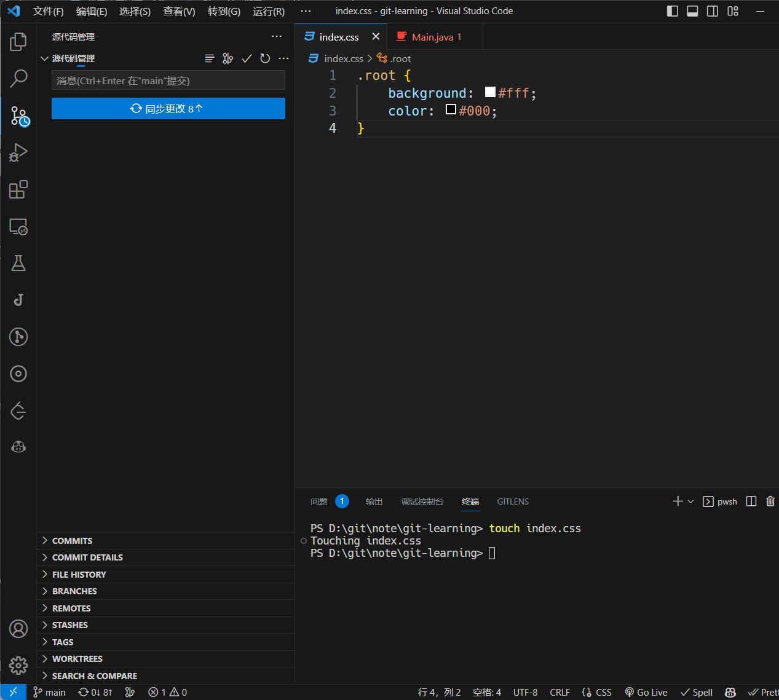Image resolution: width=779 pixels, height=700 pixels.
Task: Expand the COMMITS section
Action: point(72,541)
